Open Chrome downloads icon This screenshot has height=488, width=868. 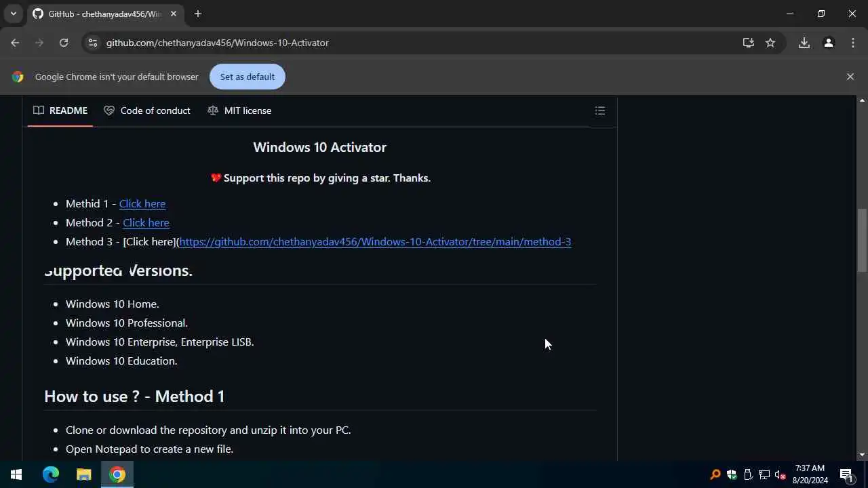804,43
